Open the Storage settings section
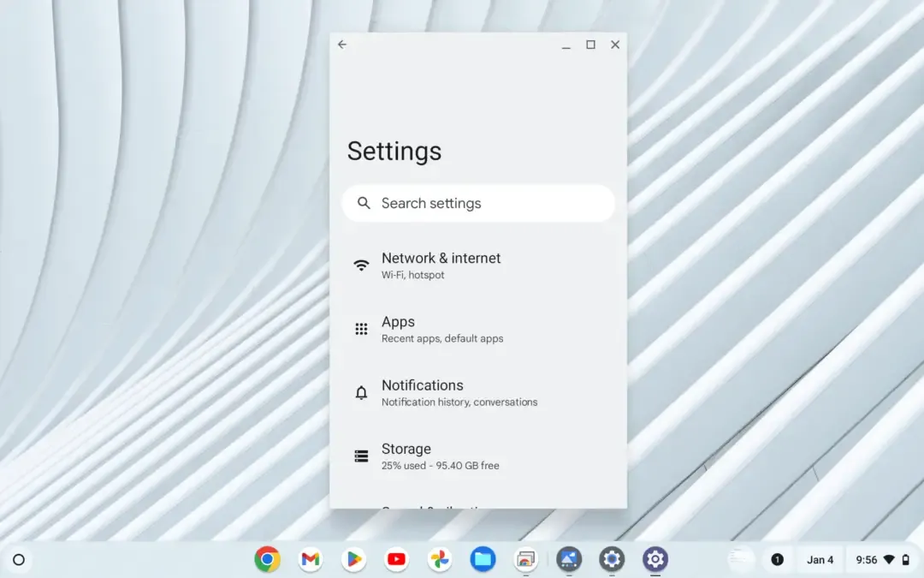This screenshot has height=578, width=924. tap(478, 456)
